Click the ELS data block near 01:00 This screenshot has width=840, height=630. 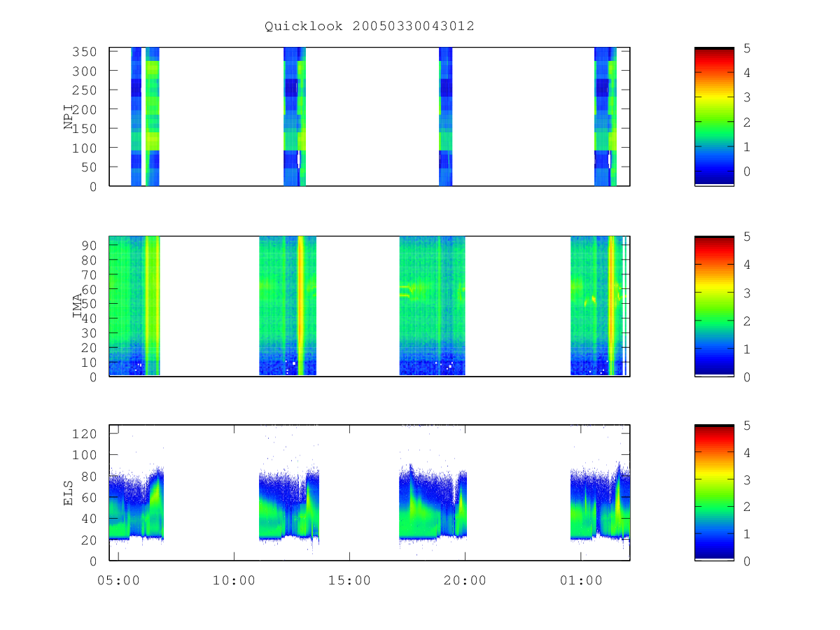click(600, 503)
